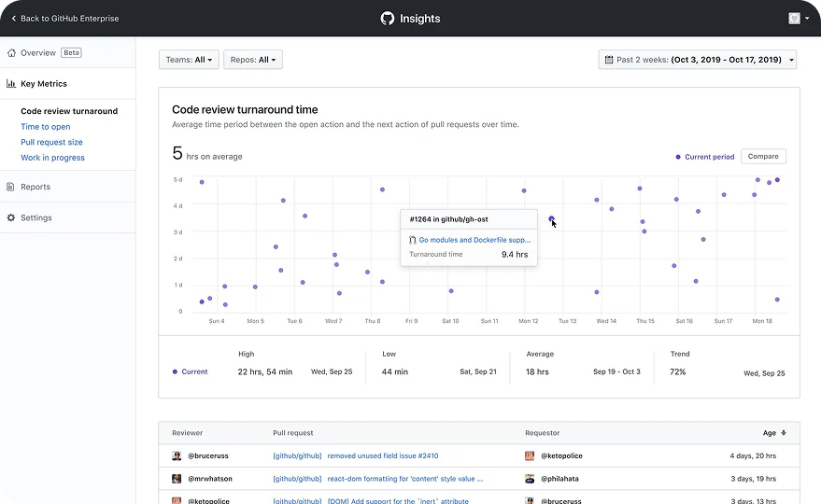Click the Current period legend dot
The height and width of the screenshot is (504, 821).
[x=678, y=157]
